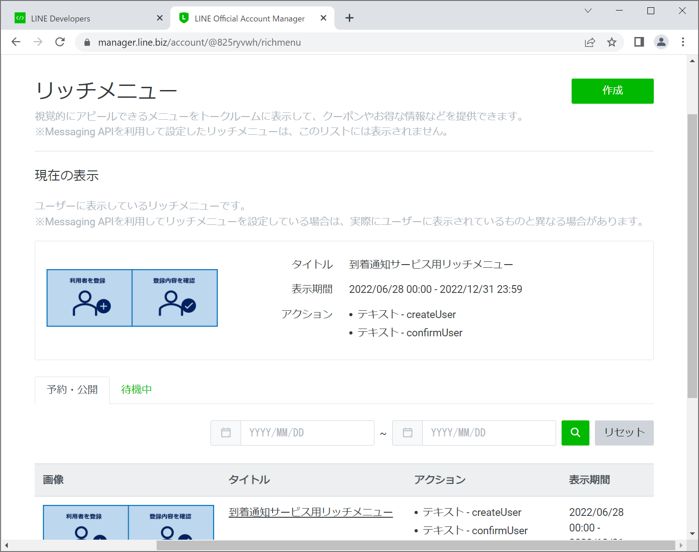Click the 表示期間 column header
The height and width of the screenshot is (552, 699).
pos(589,480)
